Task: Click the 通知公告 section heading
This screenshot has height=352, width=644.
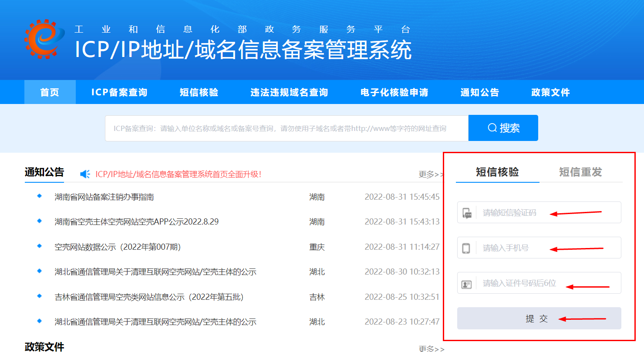Action: [x=44, y=172]
